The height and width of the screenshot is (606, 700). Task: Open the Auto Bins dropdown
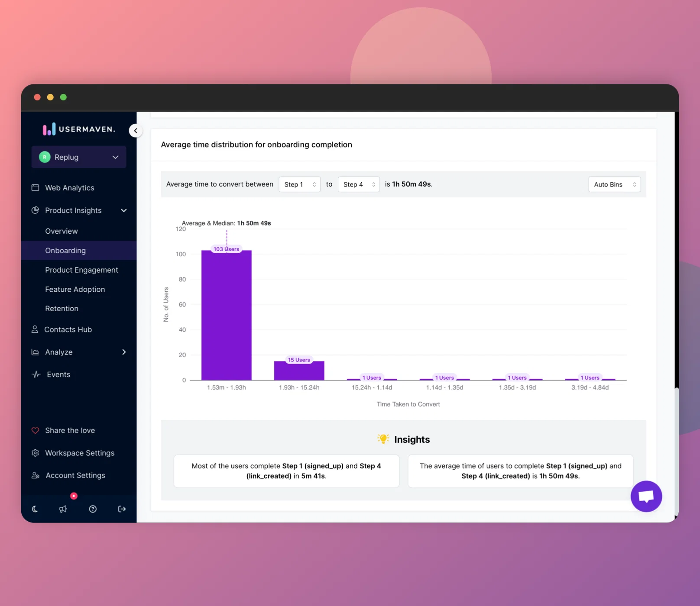coord(614,184)
